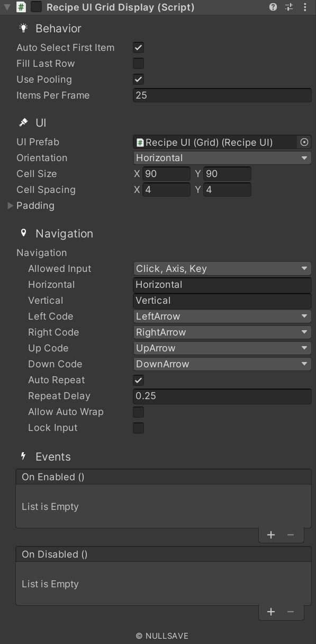Toggle the component enable checkbox in header
316x644 pixels.
[35, 7]
